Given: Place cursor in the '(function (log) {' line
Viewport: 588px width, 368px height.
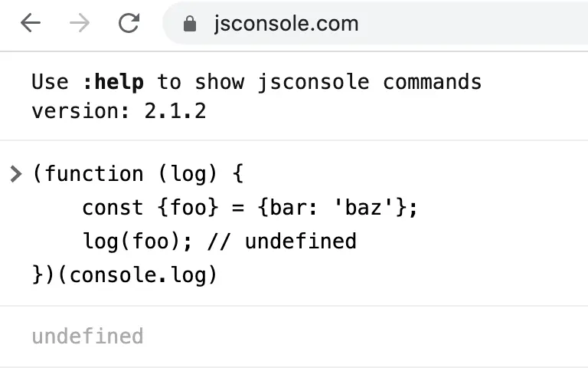Looking at the screenshot, I should (138, 174).
